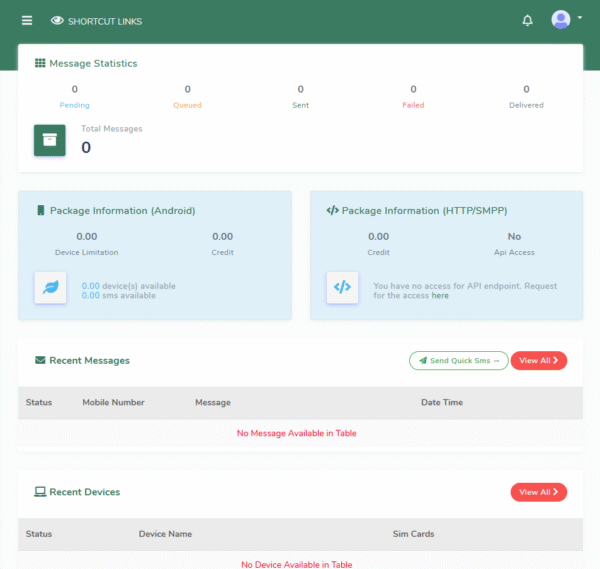Viewport: 600px width, 569px height.
Task: Click the Android package phone icon
Action: coord(41,210)
